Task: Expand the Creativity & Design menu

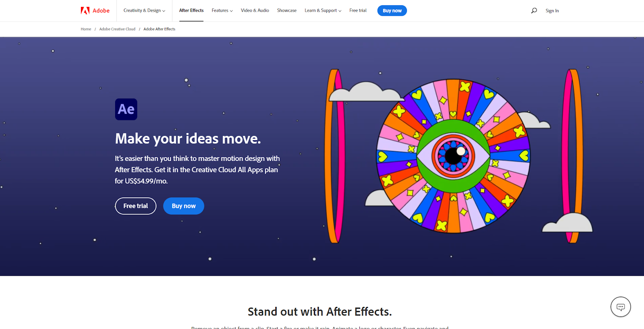Action: click(144, 10)
